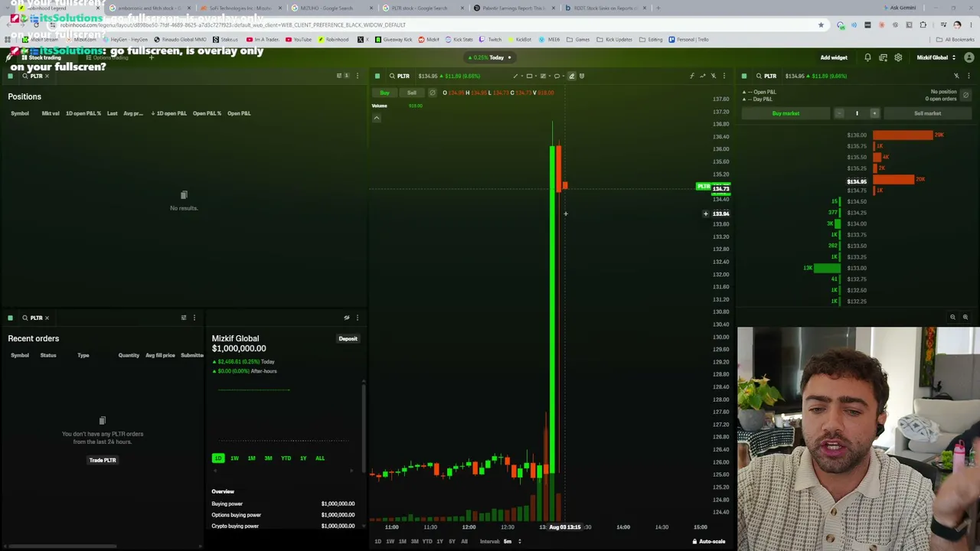
Task: Increase the order quantity with plus
Action: 874,113
